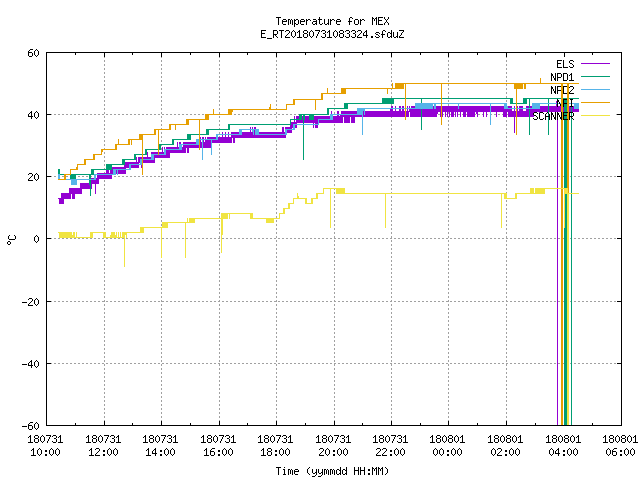
Task: Click the x-axis time label 02:00
Action: click(506, 452)
